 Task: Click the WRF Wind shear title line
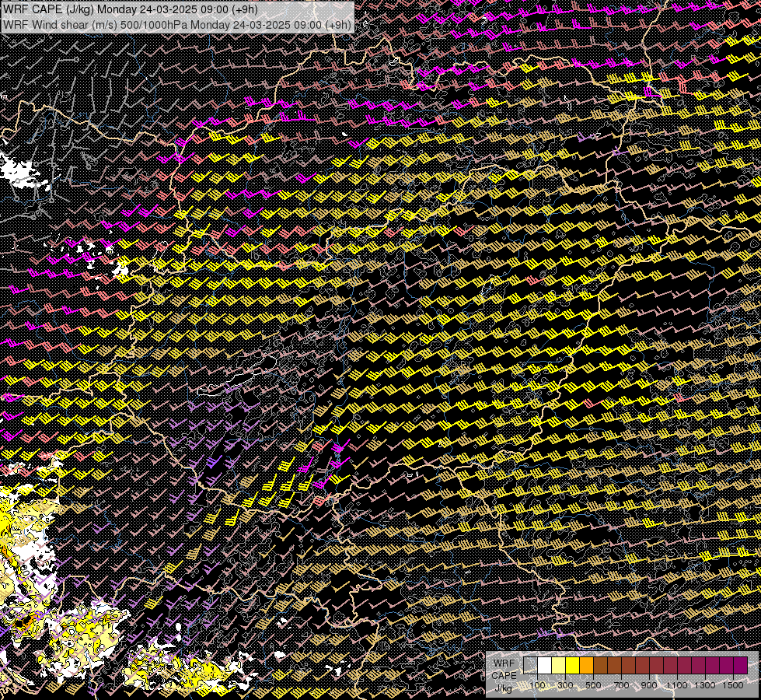pyautogui.click(x=176, y=24)
